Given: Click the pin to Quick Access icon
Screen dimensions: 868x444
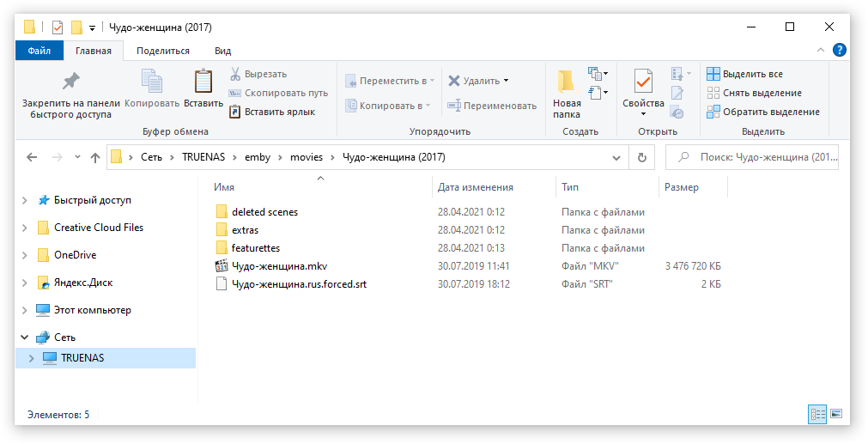Looking at the screenshot, I should (x=70, y=82).
